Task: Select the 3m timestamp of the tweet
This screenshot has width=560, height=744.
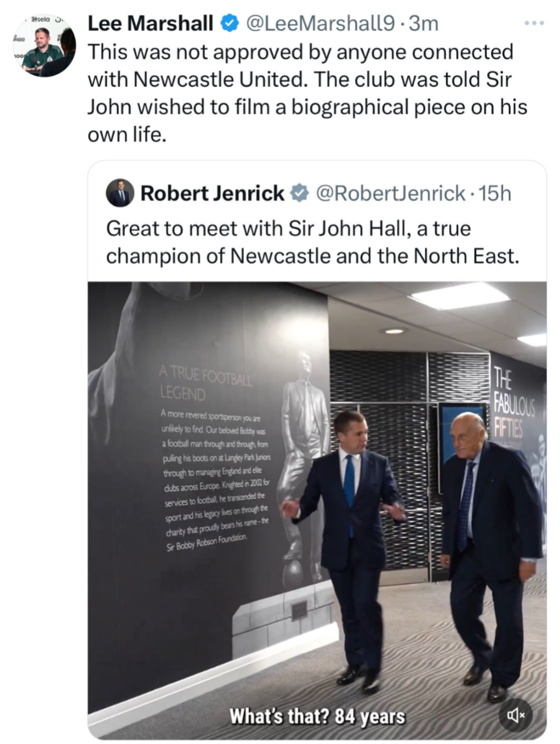Action: [x=424, y=23]
